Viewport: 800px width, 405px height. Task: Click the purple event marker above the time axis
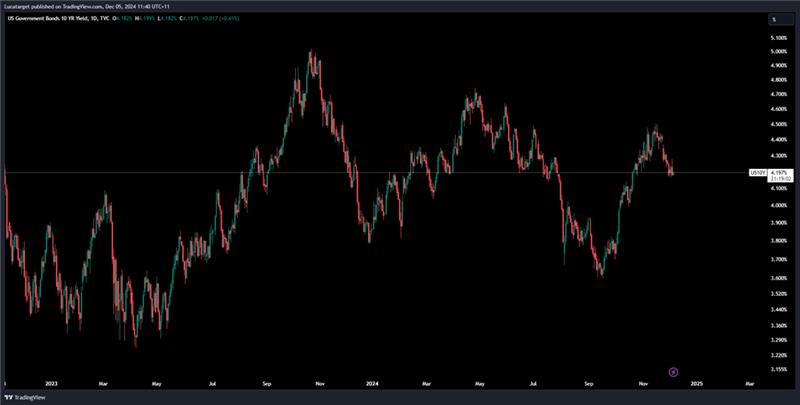pos(673,372)
